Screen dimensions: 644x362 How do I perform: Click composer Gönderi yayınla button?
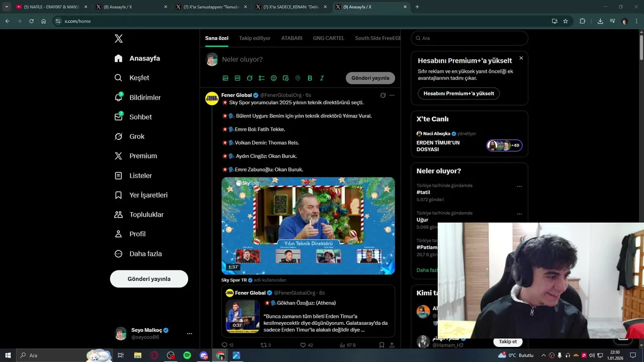[x=370, y=78]
